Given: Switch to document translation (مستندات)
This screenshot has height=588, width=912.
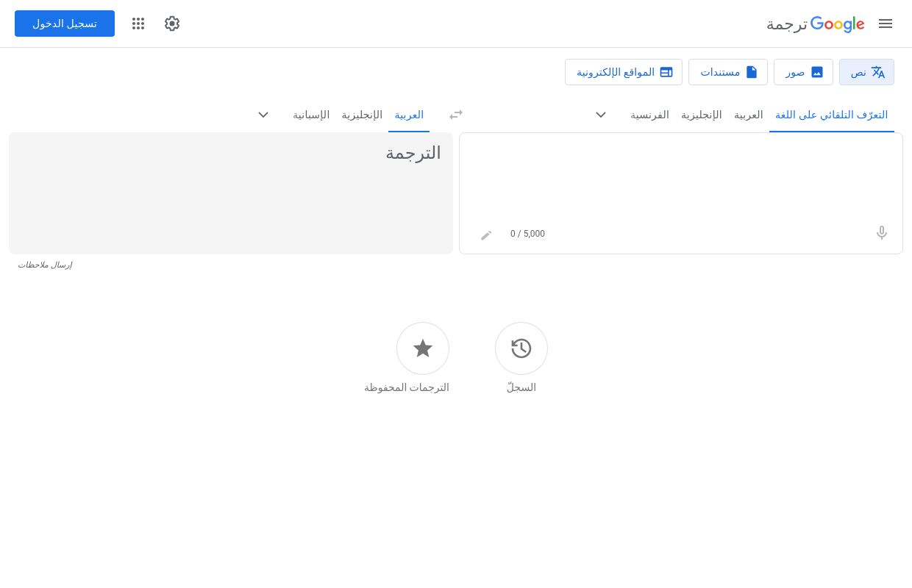Looking at the screenshot, I should click(x=728, y=72).
